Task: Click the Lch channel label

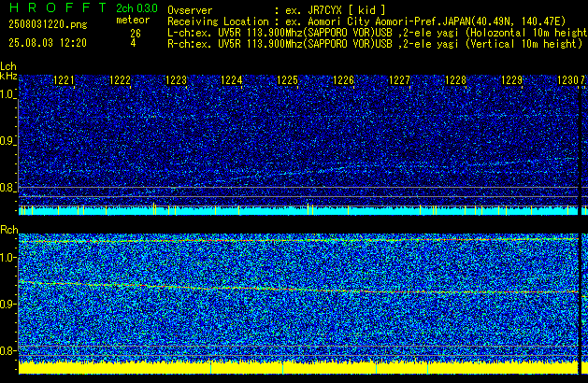Action: [x=8, y=66]
